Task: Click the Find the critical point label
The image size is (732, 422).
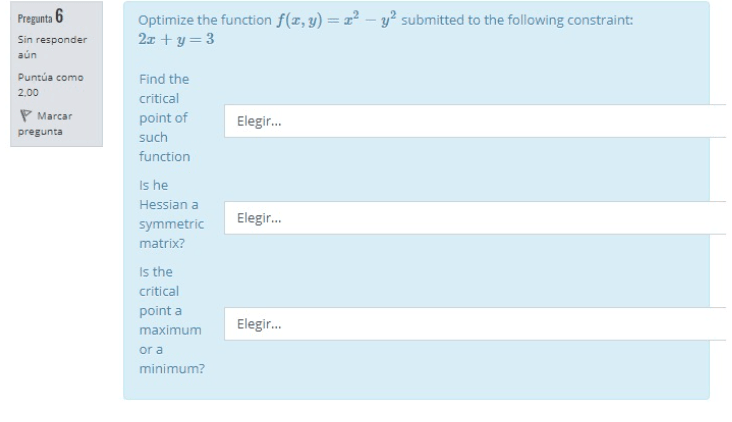Action: click(164, 117)
